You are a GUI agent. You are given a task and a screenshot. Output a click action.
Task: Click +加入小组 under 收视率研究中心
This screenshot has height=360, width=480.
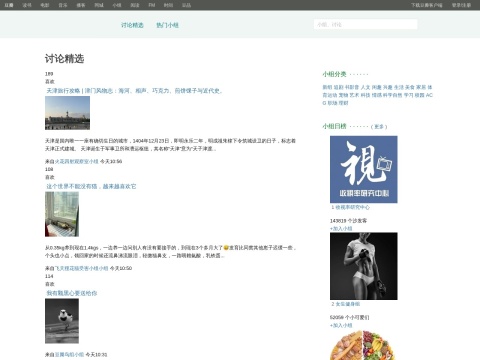(x=341, y=228)
